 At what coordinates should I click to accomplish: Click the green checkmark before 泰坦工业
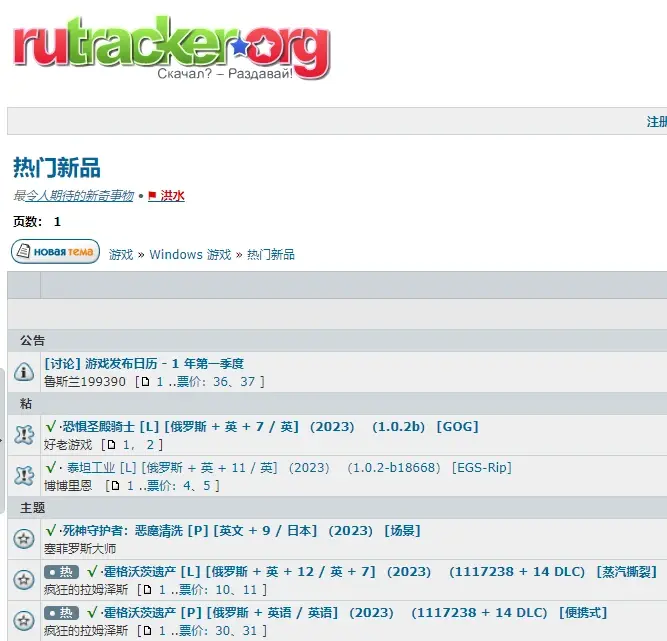coord(51,467)
